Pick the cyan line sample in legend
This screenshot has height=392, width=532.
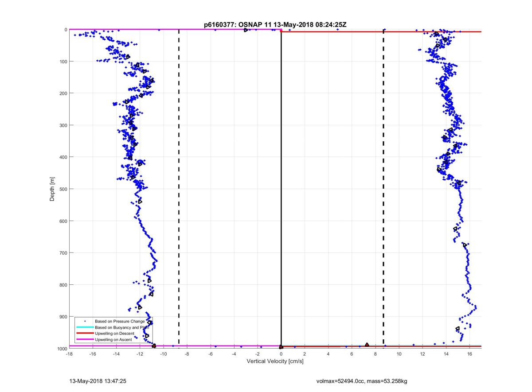pyautogui.click(x=84, y=327)
